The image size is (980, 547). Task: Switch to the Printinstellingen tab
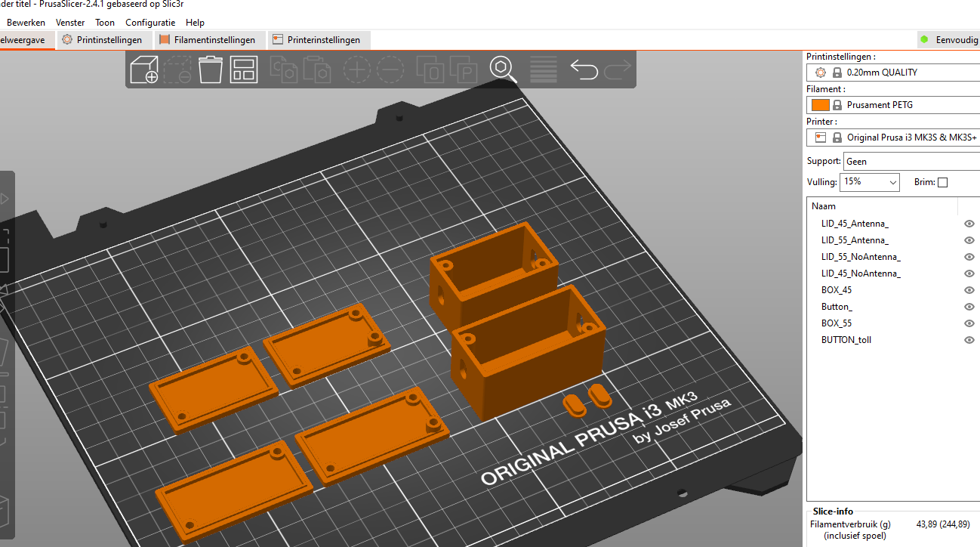click(103, 40)
